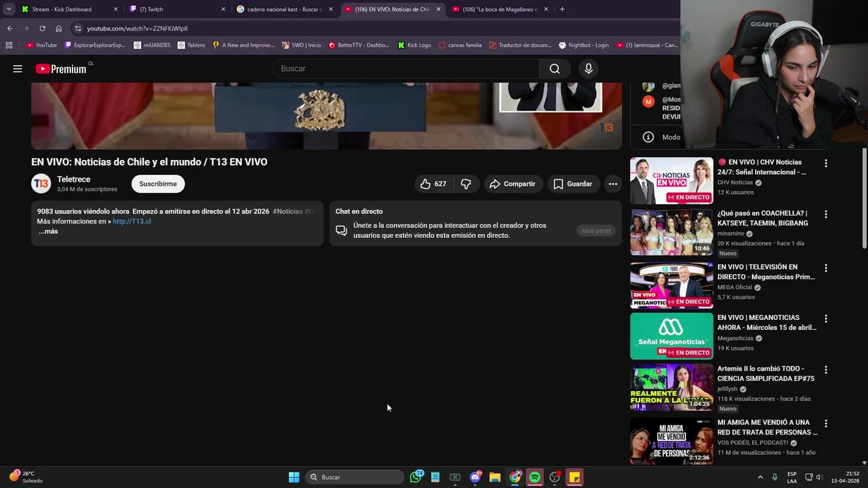Open the miUANDES bookmark

[x=151, y=45]
